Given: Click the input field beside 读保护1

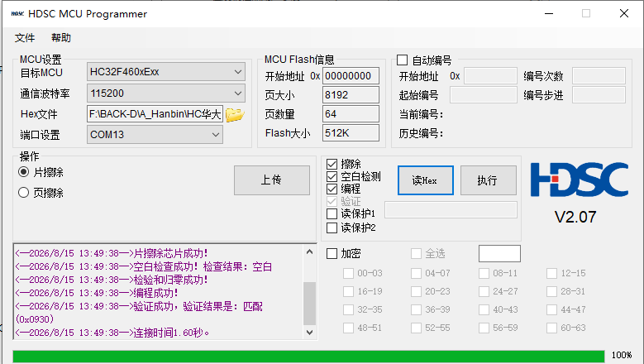Looking at the screenshot, I should (x=451, y=210).
